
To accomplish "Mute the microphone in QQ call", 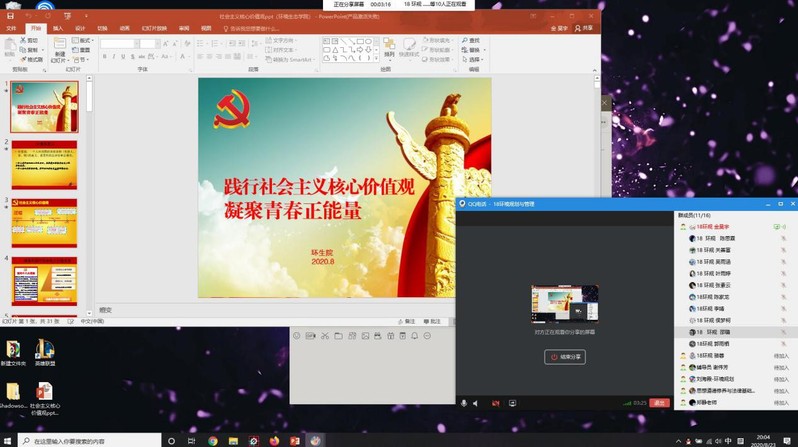I will coord(463,403).
